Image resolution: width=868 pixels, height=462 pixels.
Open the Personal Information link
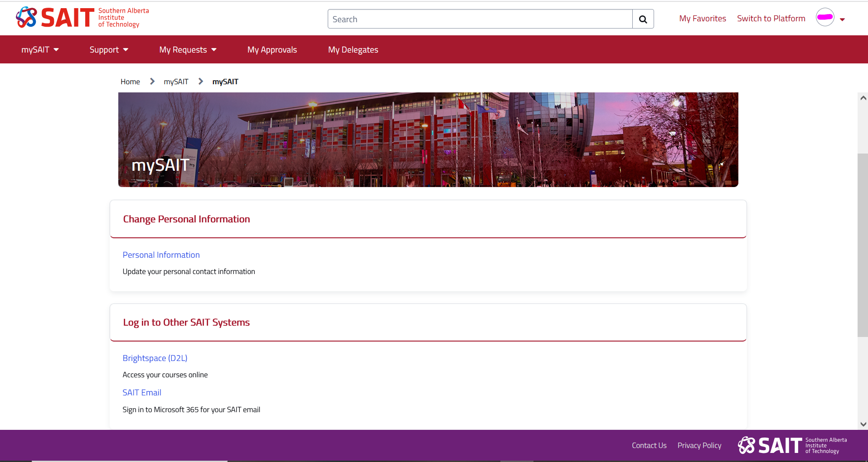coord(161,255)
